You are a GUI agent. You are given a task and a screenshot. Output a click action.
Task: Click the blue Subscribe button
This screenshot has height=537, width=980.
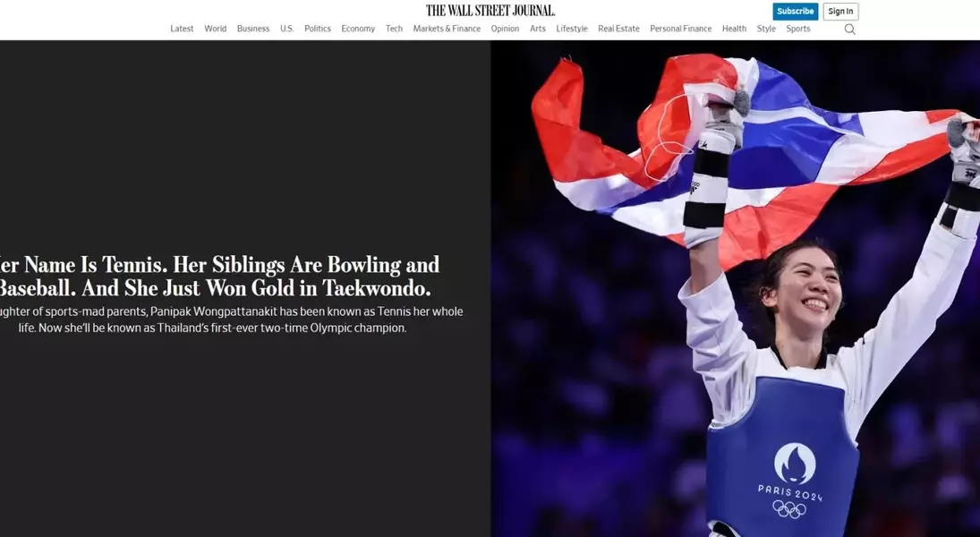tap(795, 12)
